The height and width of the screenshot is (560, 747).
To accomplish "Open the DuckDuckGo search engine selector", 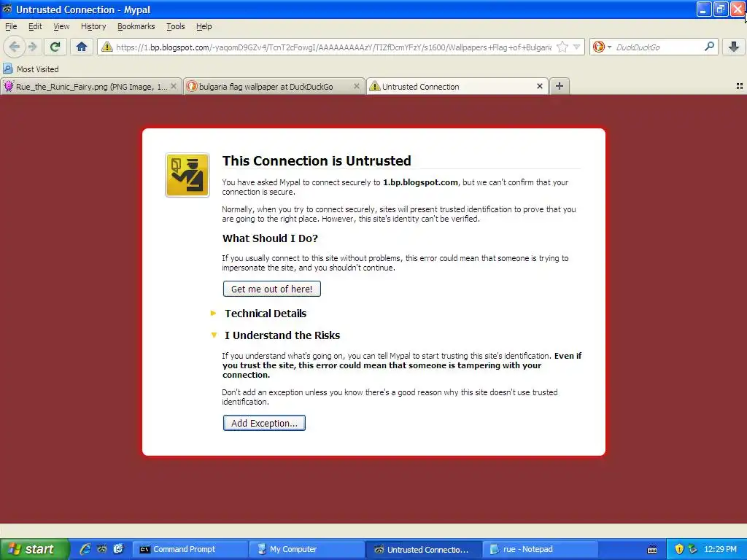I will point(602,47).
